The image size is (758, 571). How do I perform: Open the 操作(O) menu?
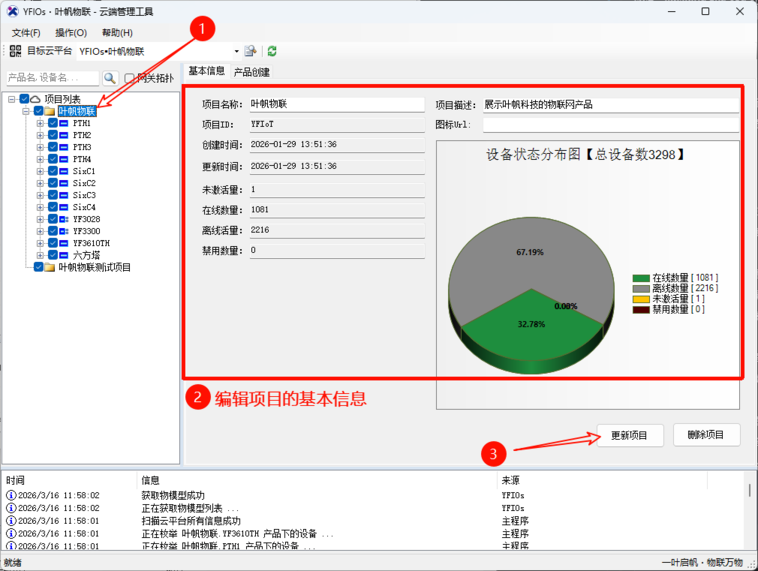tap(71, 32)
